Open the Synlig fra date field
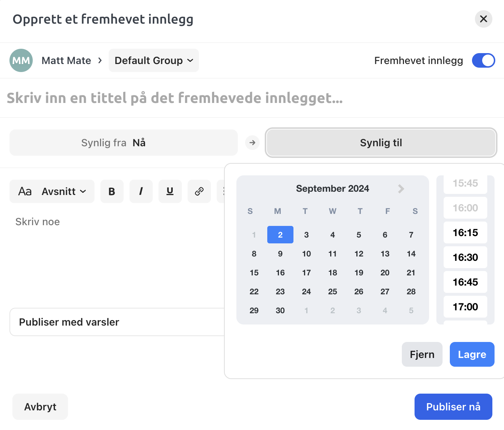This screenshot has height=430, width=504. click(124, 143)
